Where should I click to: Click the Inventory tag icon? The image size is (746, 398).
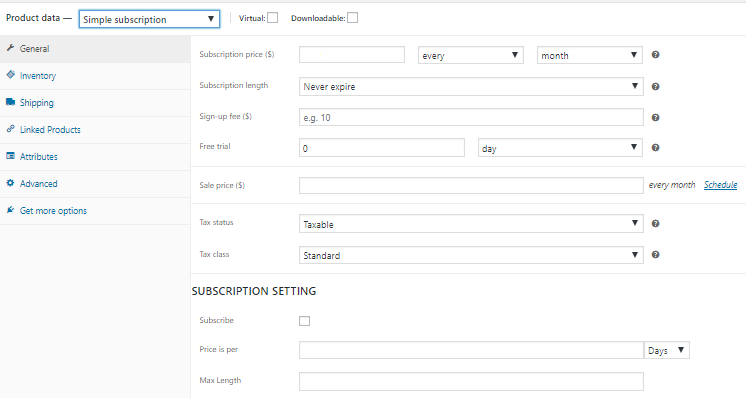tap(10, 75)
